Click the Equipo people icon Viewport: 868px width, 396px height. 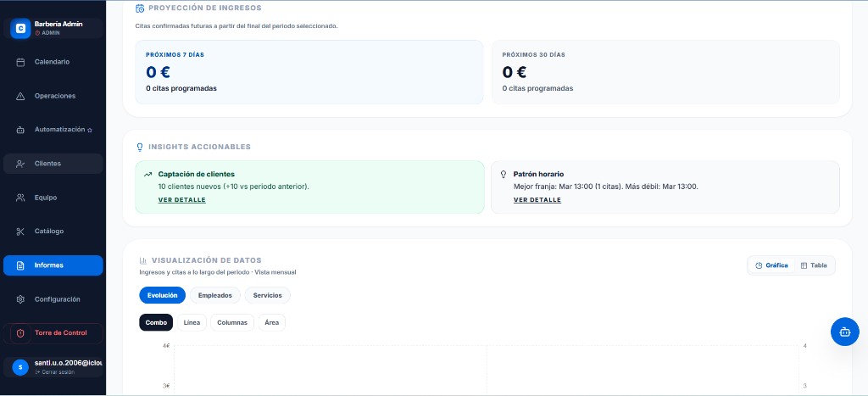[x=20, y=198]
